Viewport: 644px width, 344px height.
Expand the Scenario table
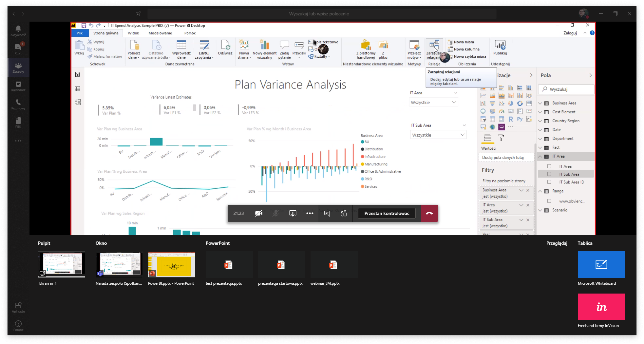pyautogui.click(x=540, y=210)
